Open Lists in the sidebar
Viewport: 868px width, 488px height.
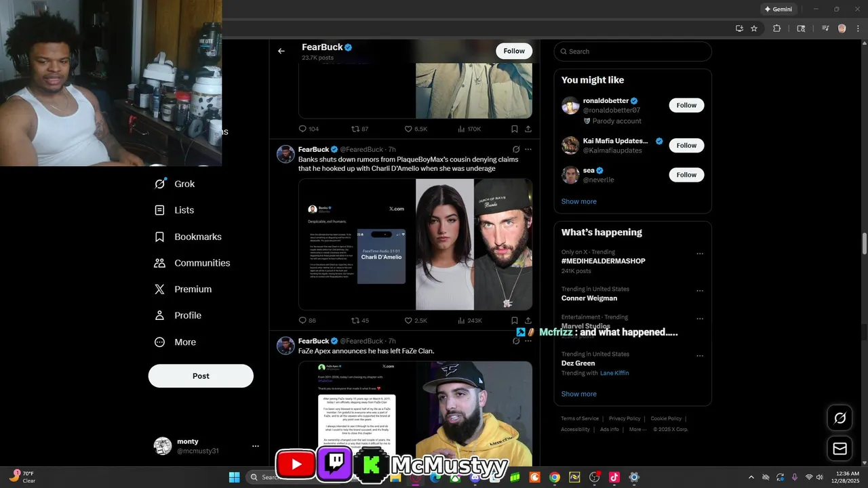click(174, 210)
